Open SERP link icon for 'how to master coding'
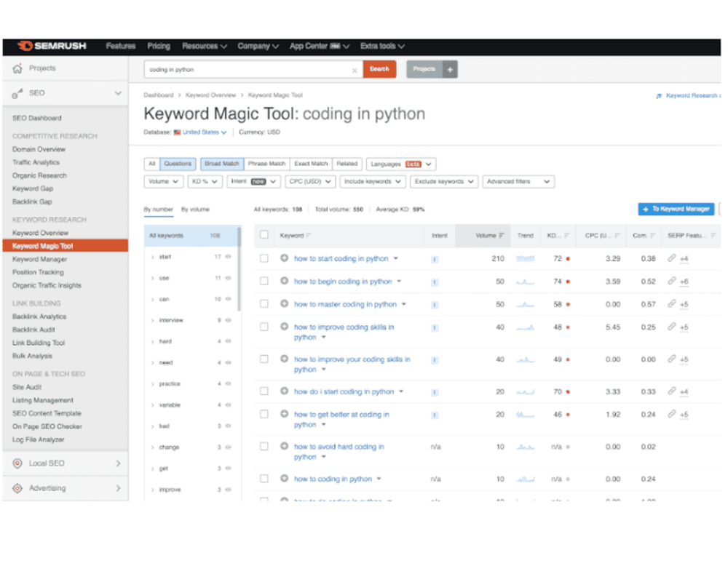The height and width of the screenshot is (574, 728). [671, 303]
